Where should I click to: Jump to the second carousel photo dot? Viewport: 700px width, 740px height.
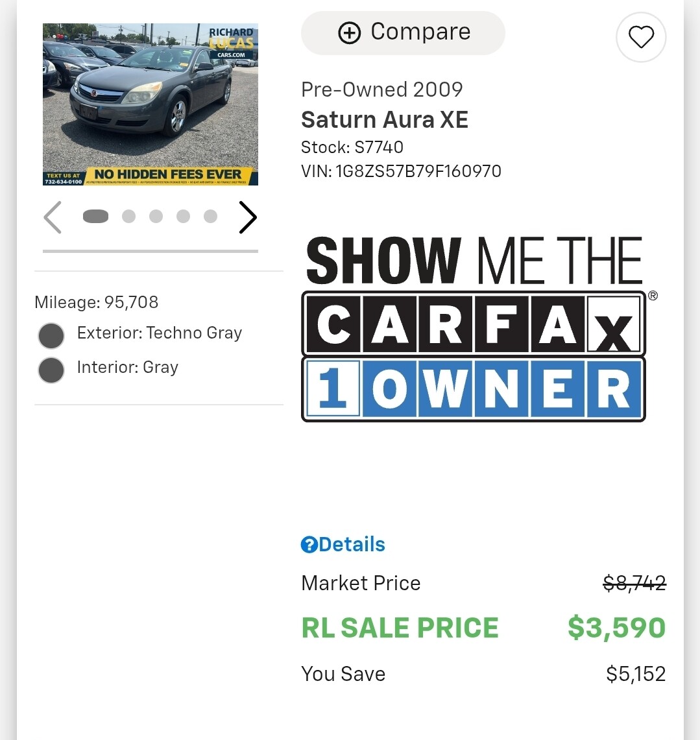coord(129,217)
